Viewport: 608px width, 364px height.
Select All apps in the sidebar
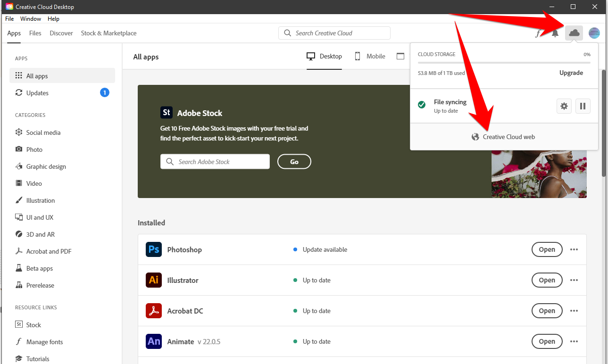click(62, 76)
